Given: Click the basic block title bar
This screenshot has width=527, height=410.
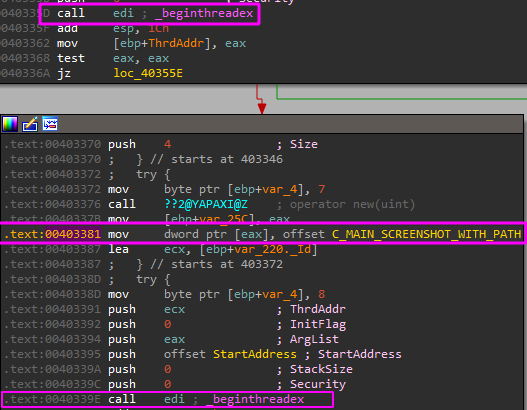Looking at the screenshot, I should (x=262, y=124).
